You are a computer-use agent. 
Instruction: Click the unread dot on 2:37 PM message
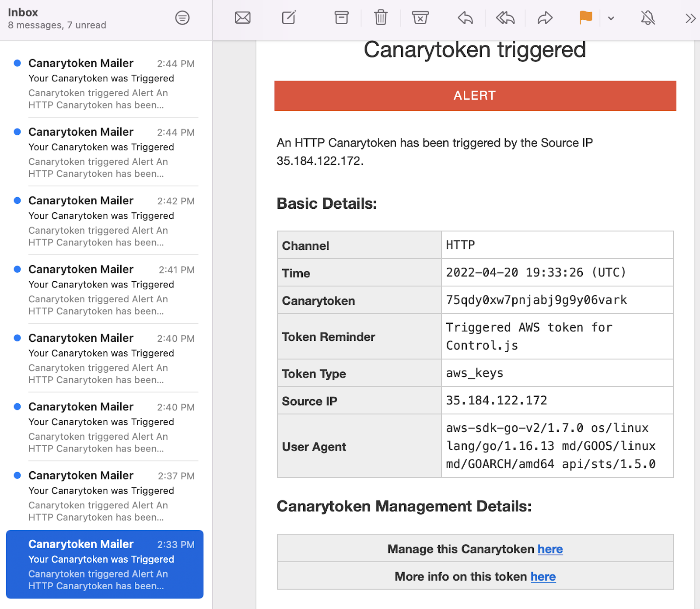click(17, 475)
